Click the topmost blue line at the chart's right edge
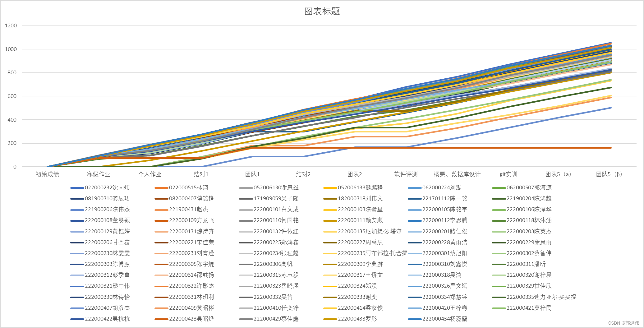The image size is (644, 328). 606,44
